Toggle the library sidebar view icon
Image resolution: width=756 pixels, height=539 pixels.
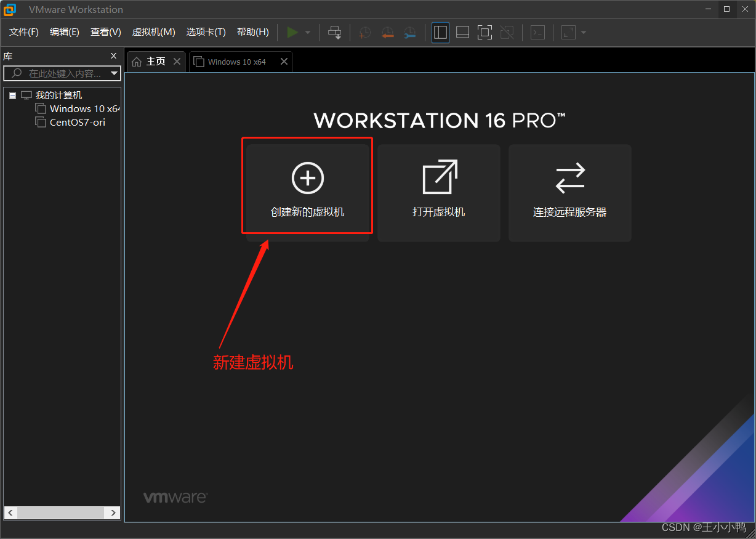(440, 32)
